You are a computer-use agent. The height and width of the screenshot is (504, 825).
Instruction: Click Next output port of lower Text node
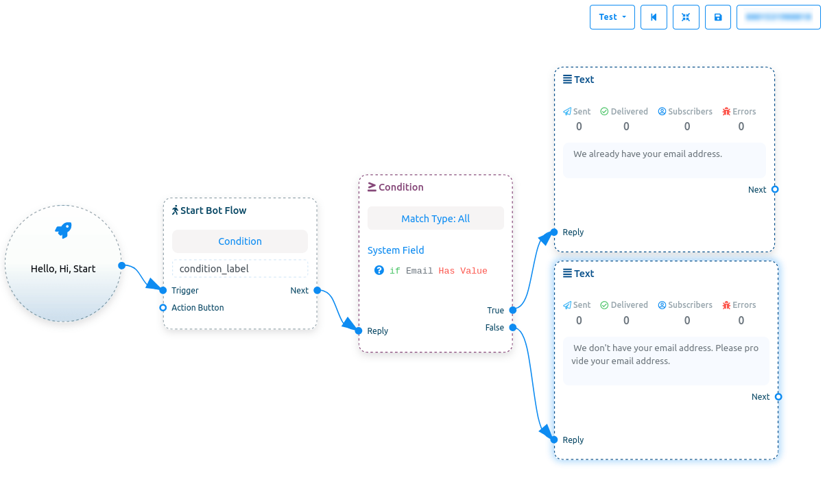pos(778,396)
